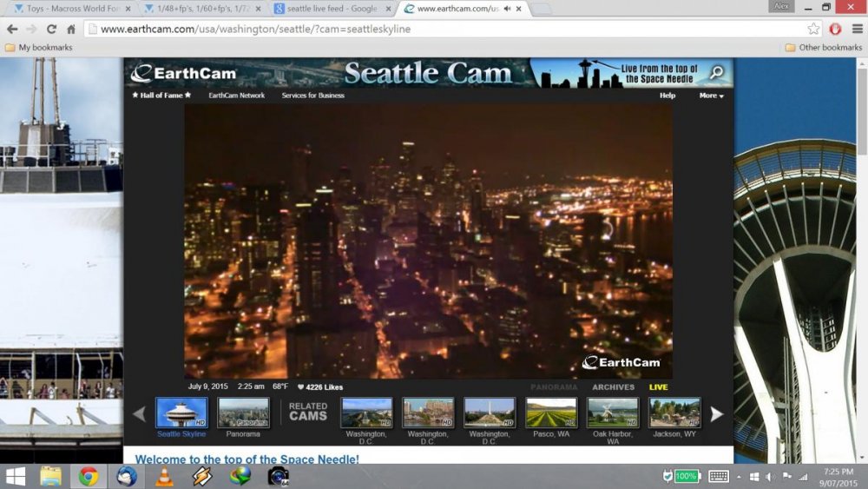Select the Seattle Skyline cam thumbnail
This screenshot has height=489, width=868.
(181, 413)
